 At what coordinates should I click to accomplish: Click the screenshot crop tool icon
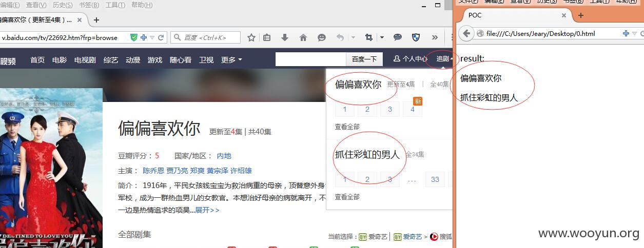(x=368, y=37)
